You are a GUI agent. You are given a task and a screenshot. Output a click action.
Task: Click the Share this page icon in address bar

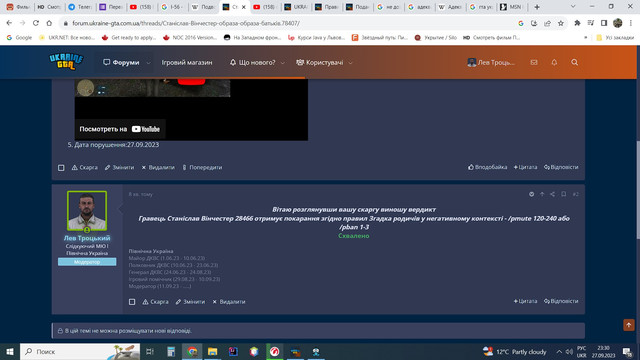pos(547,23)
